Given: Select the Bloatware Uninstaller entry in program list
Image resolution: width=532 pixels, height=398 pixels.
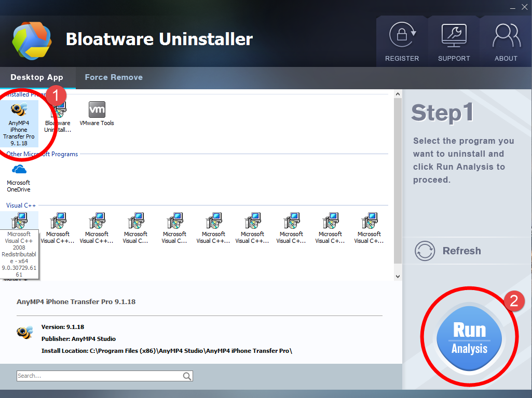Looking at the screenshot, I should tap(58, 117).
